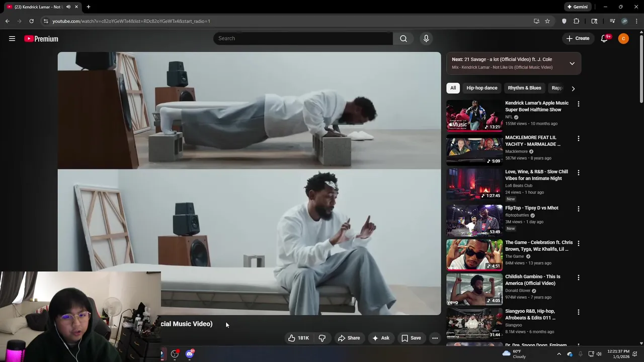Show more filter chips with right arrow

tap(573, 88)
